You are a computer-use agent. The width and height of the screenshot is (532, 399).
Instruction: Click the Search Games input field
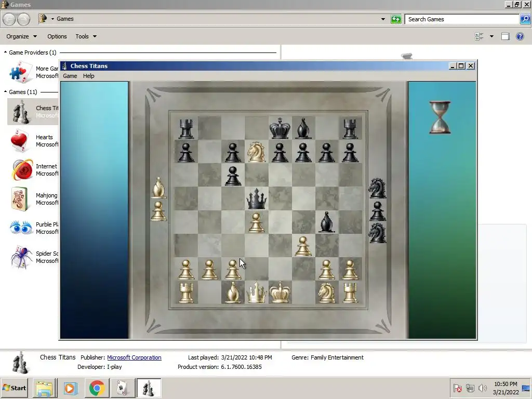(462, 19)
